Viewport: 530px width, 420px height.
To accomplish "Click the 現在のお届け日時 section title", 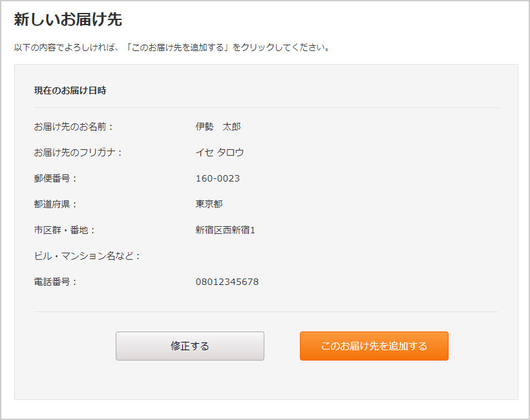I will coord(70,90).
